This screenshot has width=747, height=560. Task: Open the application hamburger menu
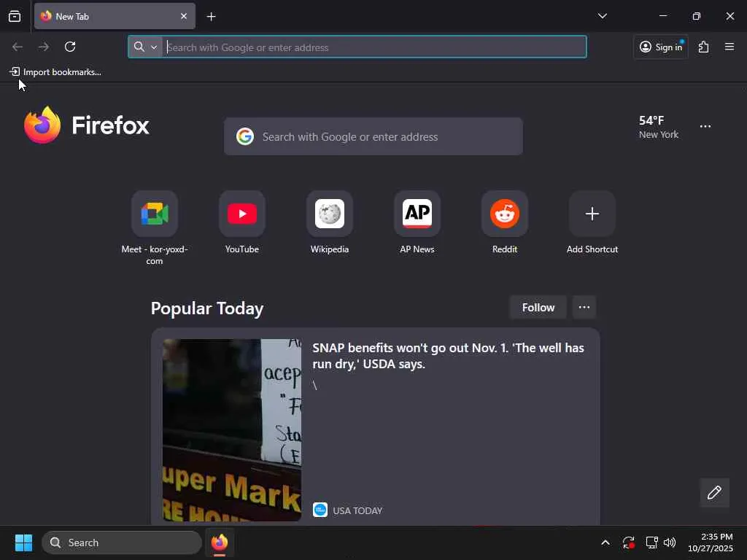(729, 47)
